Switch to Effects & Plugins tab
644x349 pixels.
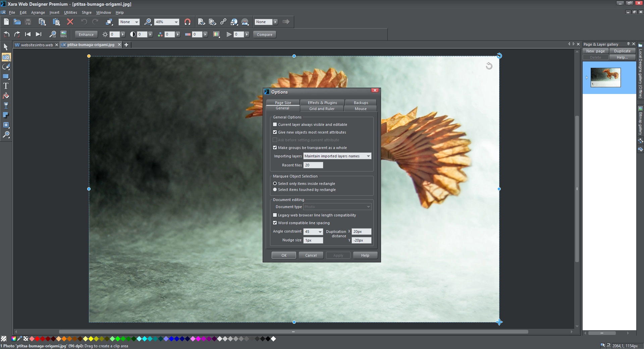(x=322, y=103)
